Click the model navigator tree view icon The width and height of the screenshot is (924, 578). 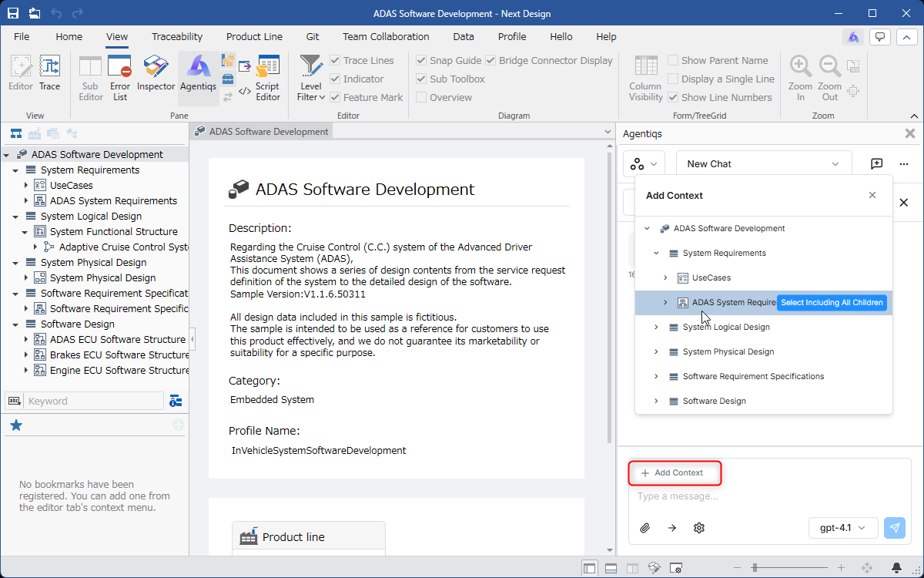[x=15, y=133]
